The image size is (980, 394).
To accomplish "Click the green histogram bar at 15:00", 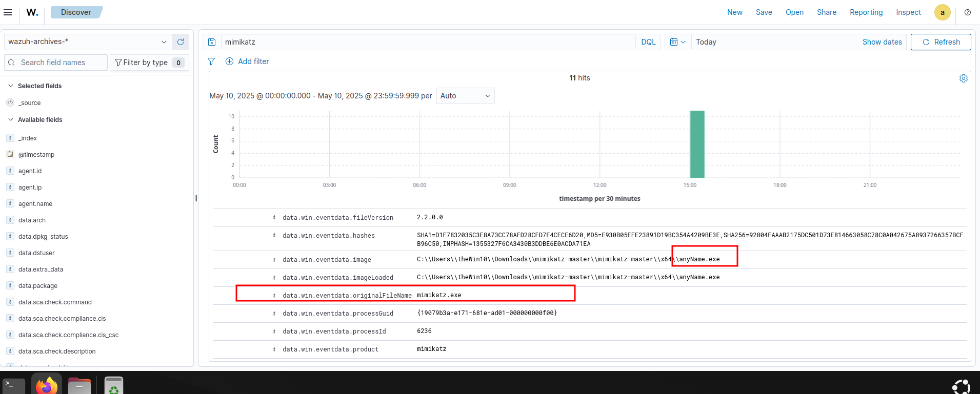I will pyautogui.click(x=697, y=144).
